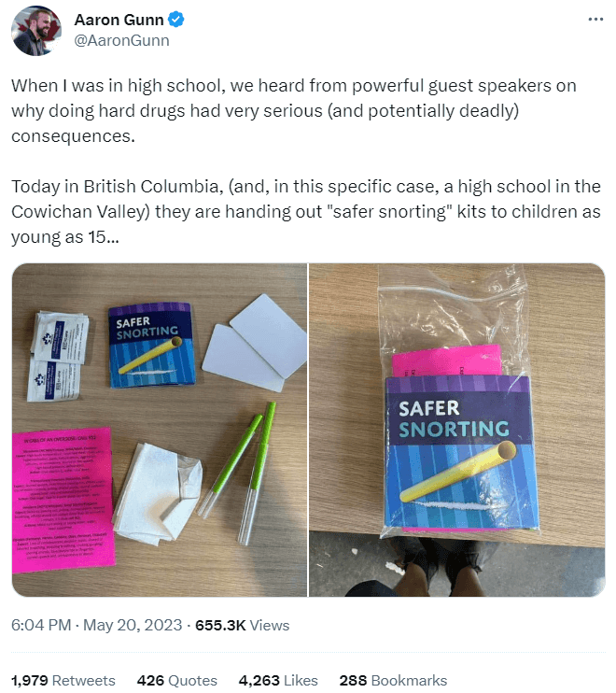This screenshot has height=693, width=616.
Task: Click the pink overdose info sheet in photo
Action: [62, 501]
